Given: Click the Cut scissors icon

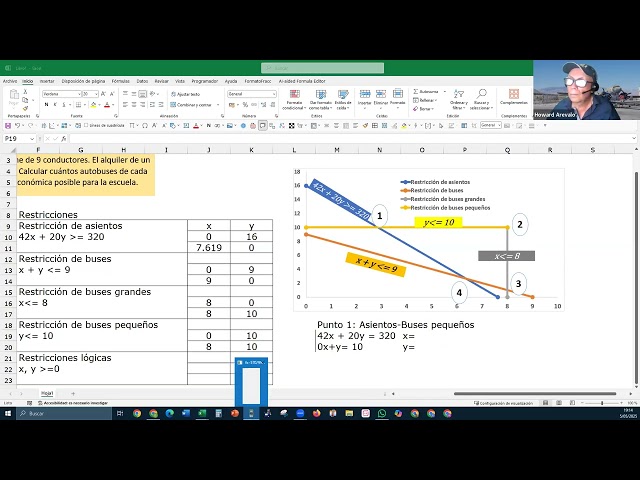Looking at the screenshot, I should pos(25,92).
